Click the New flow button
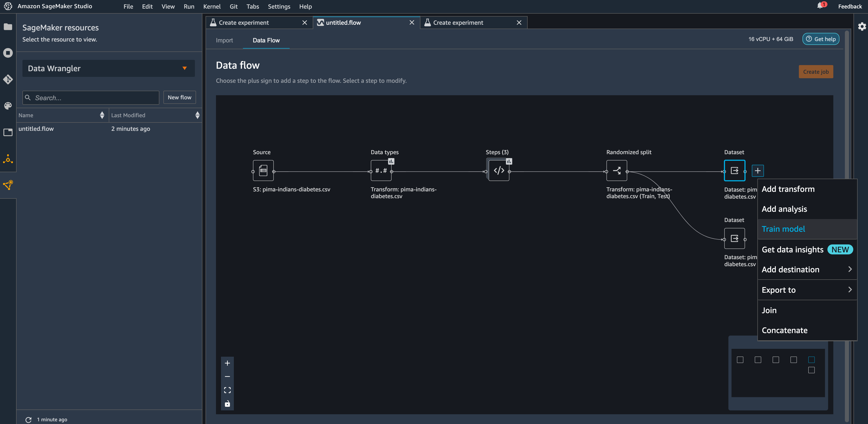 [179, 97]
